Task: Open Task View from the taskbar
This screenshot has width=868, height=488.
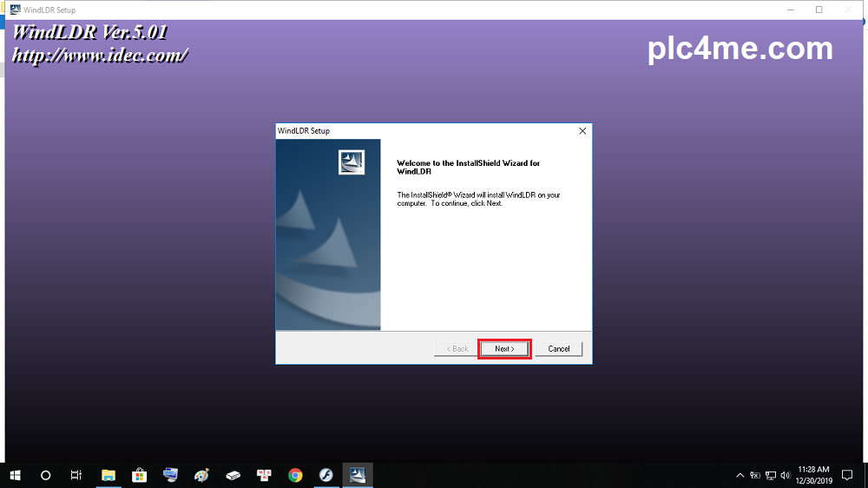Action: click(76, 475)
